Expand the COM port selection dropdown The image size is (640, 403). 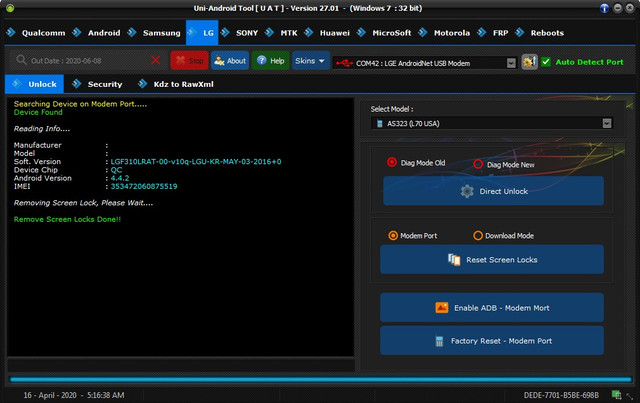(511, 62)
